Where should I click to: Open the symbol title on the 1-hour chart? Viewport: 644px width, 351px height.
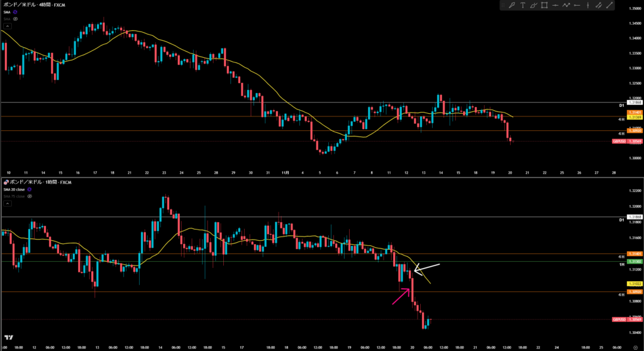pos(38,181)
